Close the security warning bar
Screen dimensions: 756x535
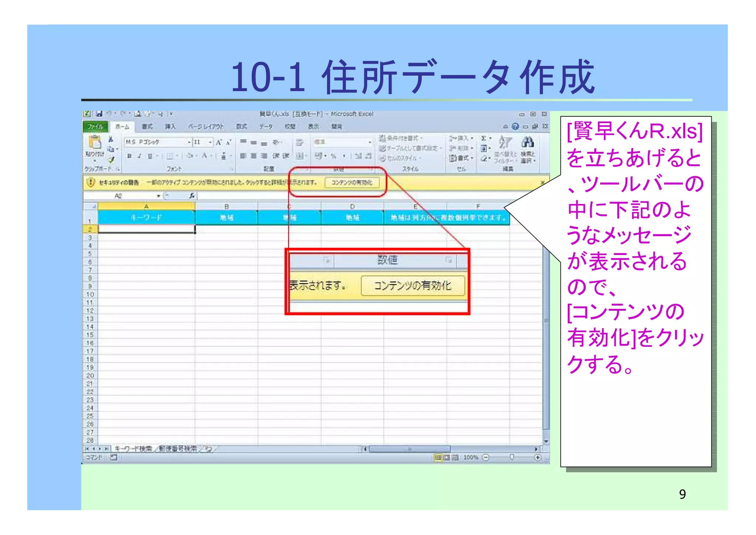pos(543,183)
